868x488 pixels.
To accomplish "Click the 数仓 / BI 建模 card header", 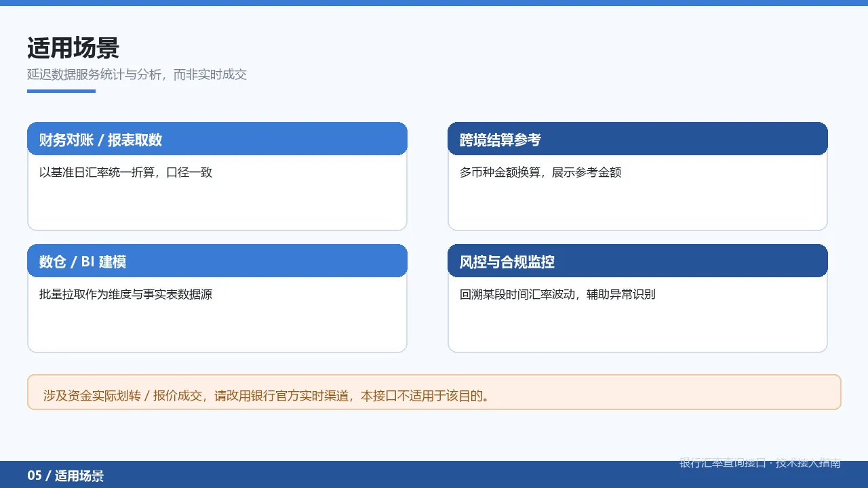I will (217, 261).
